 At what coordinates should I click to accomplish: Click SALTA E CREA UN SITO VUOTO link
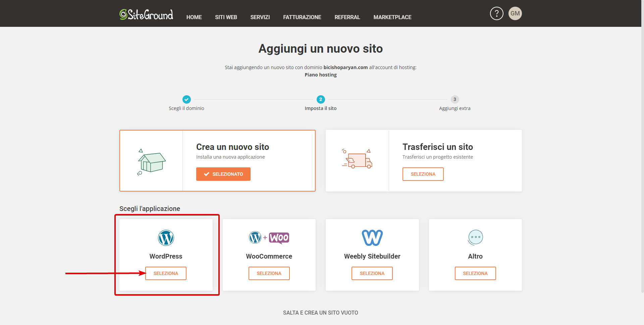click(x=320, y=313)
